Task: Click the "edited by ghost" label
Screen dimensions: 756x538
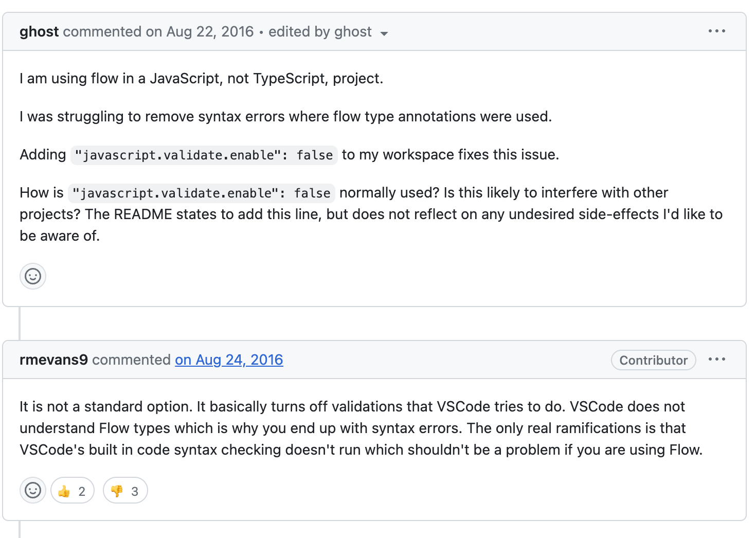Action: tap(319, 32)
